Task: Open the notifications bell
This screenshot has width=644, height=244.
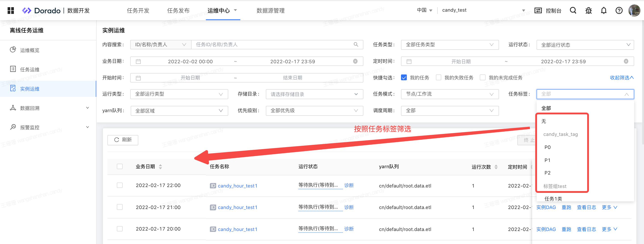Action: tap(603, 11)
